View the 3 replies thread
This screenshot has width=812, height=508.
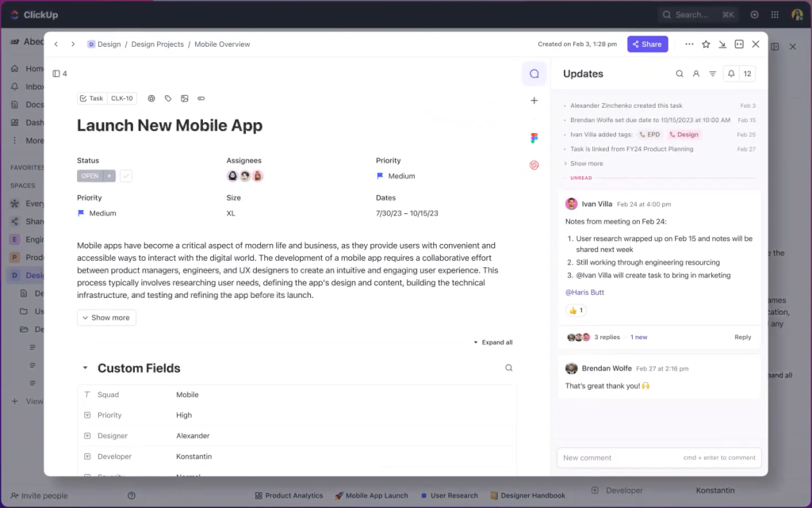(x=607, y=338)
